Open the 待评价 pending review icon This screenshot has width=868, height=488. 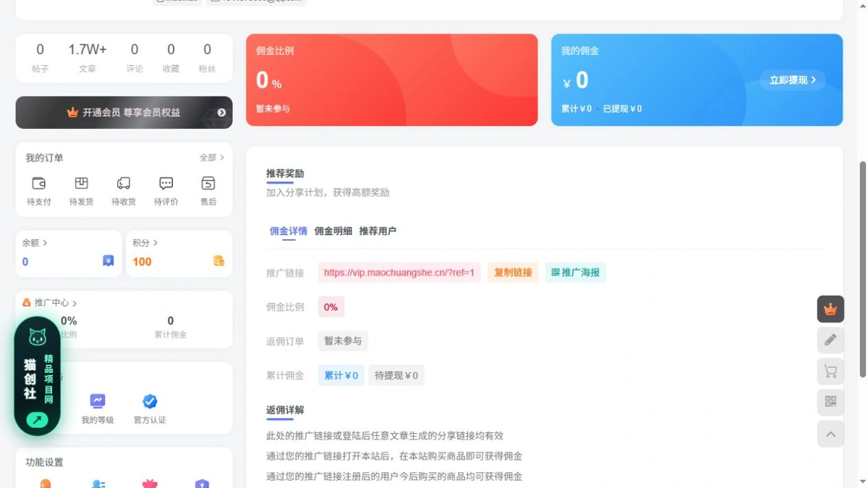click(x=166, y=184)
